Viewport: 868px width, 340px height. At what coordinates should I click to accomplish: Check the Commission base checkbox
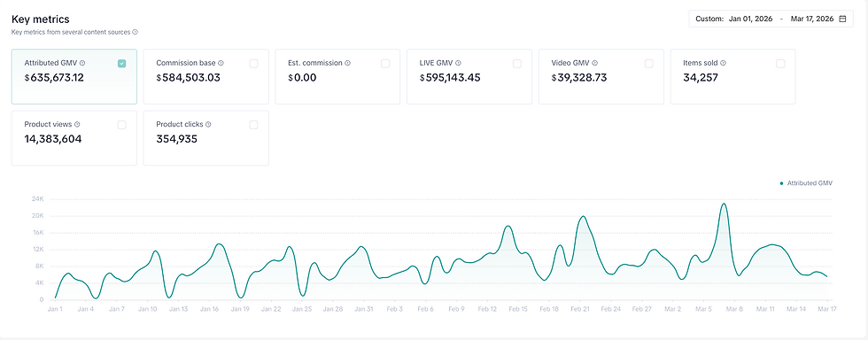(x=253, y=64)
